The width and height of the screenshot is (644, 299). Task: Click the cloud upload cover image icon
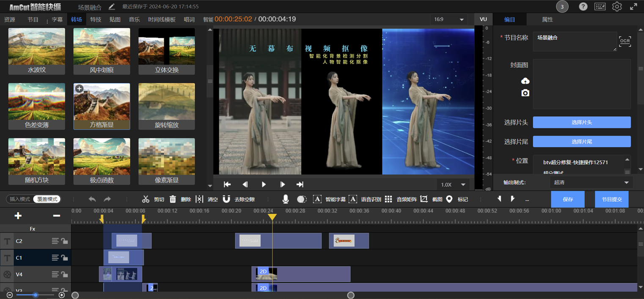tap(525, 81)
